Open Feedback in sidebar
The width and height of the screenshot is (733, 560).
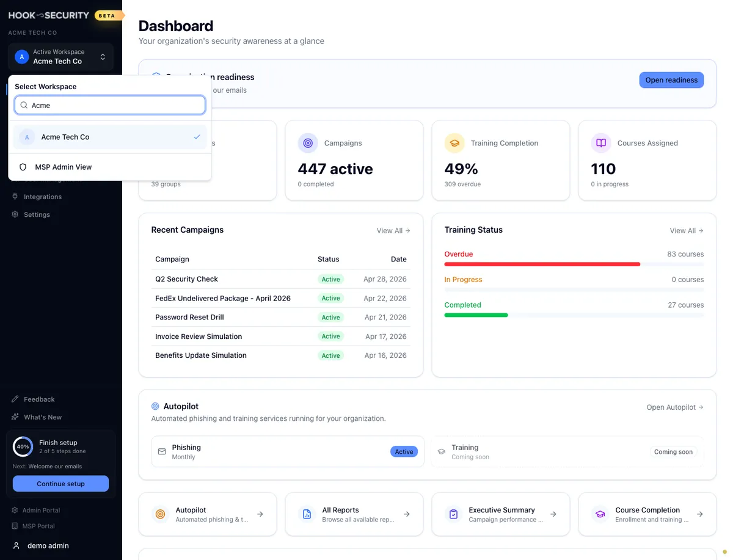(x=39, y=399)
